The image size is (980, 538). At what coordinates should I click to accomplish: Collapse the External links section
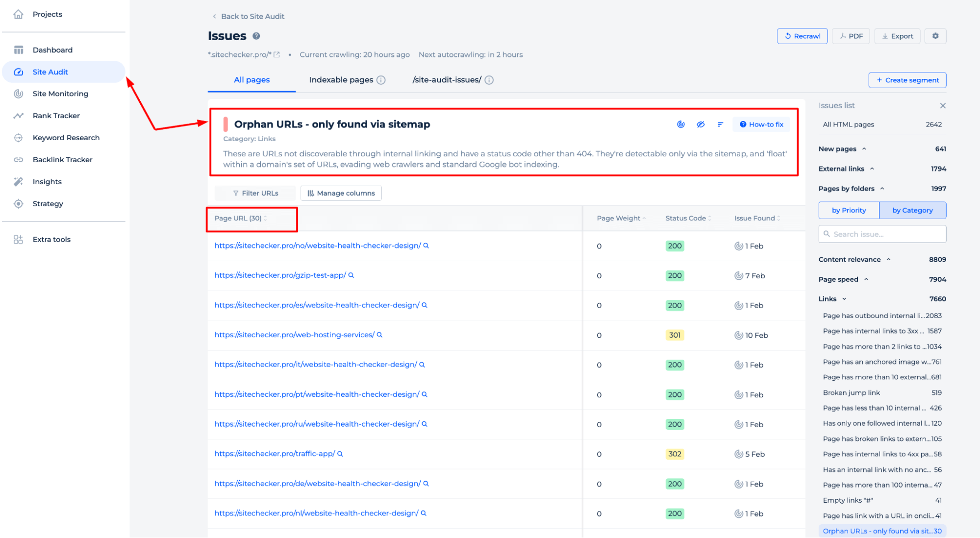(872, 169)
